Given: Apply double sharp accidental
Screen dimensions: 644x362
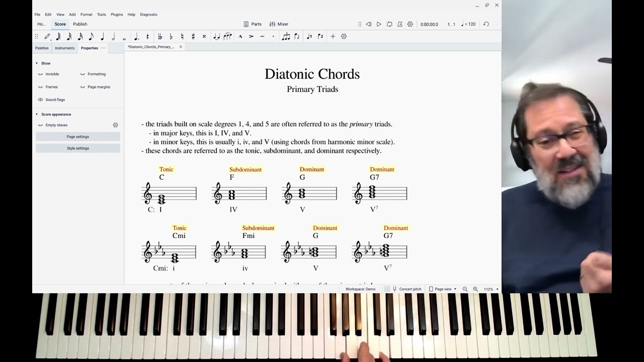Looking at the screenshot, I should 204,36.
